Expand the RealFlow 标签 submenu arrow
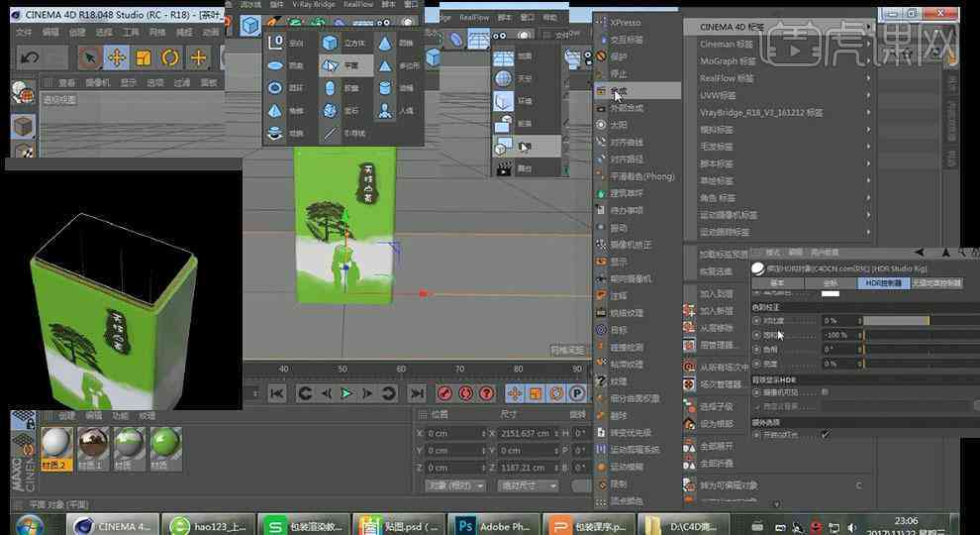The width and height of the screenshot is (980, 535). pos(868,78)
